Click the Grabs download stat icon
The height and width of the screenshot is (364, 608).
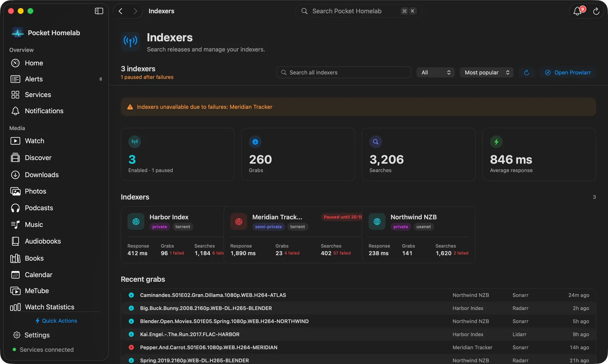coord(255,142)
